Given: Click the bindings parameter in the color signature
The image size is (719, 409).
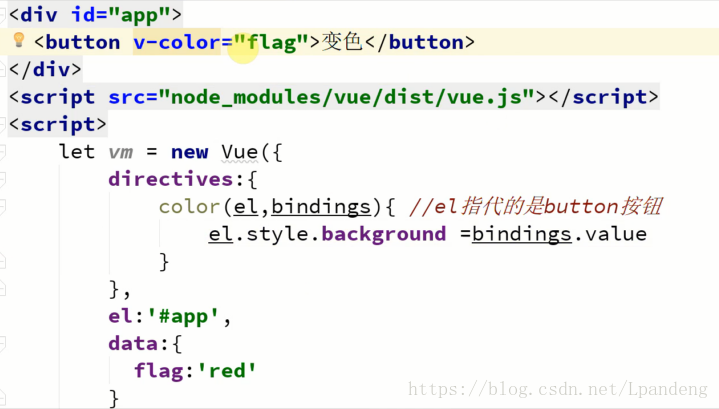Looking at the screenshot, I should 321,207.
